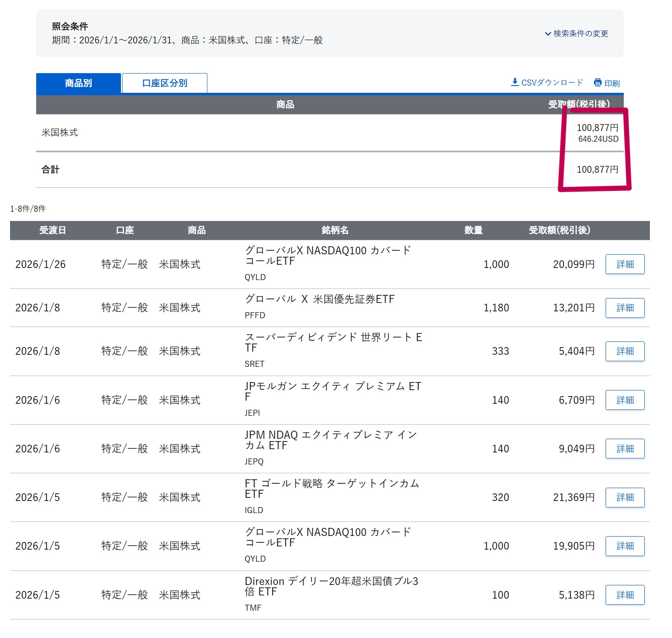
Task: Open 詳細 for QYLD dated 2026/1/26
Action: [625, 264]
